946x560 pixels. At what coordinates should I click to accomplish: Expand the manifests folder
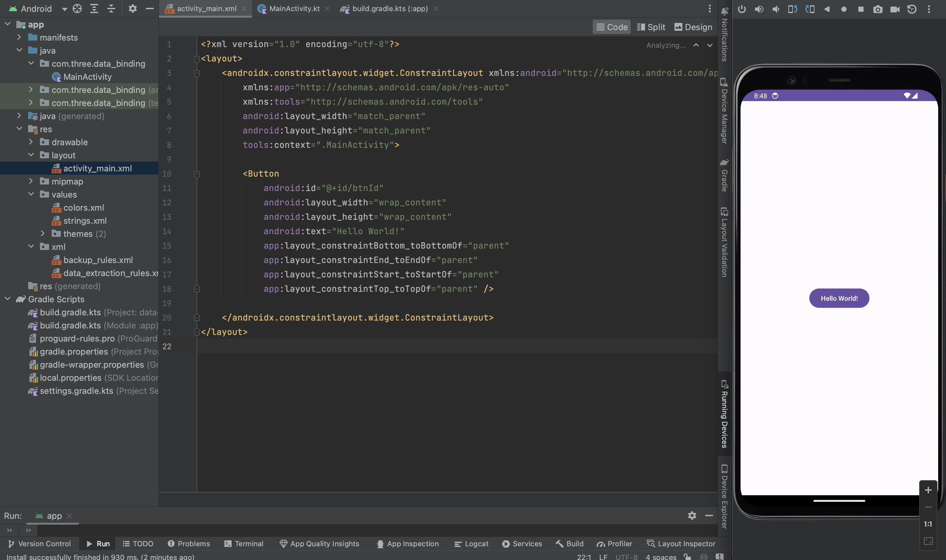coord(19,37)
